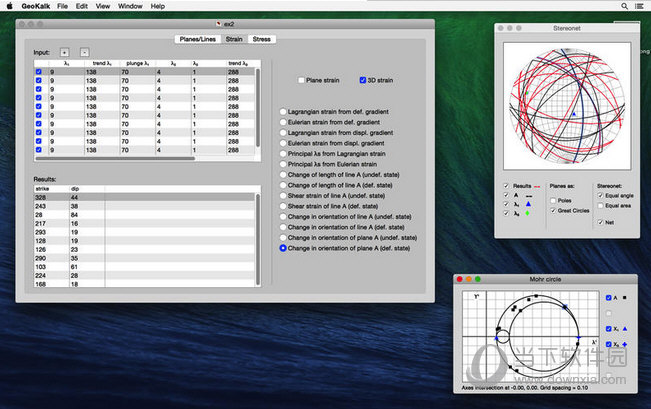Select Change in orientation of plane A (def. state)

click(x=283, y=248)
